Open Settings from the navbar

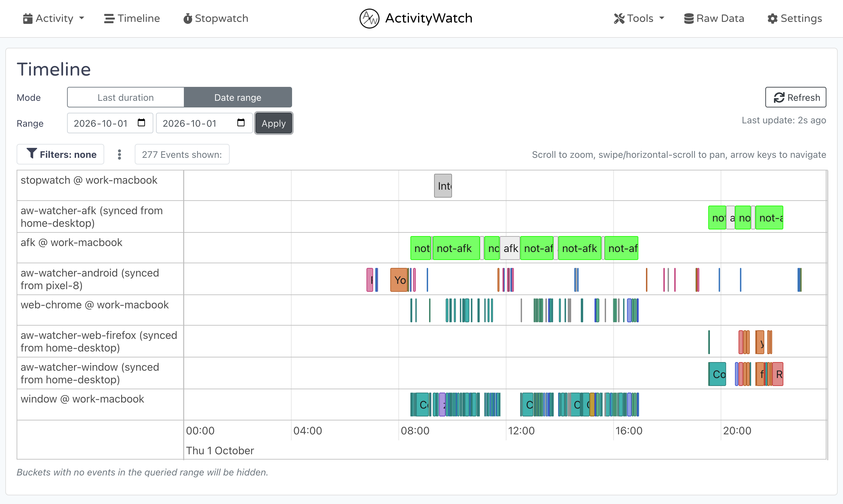pyautogui.click(x=795, y=18)
